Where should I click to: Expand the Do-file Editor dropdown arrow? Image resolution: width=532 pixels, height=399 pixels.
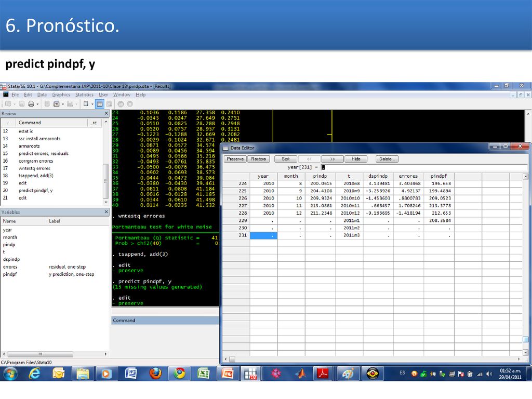click(92, 104)
